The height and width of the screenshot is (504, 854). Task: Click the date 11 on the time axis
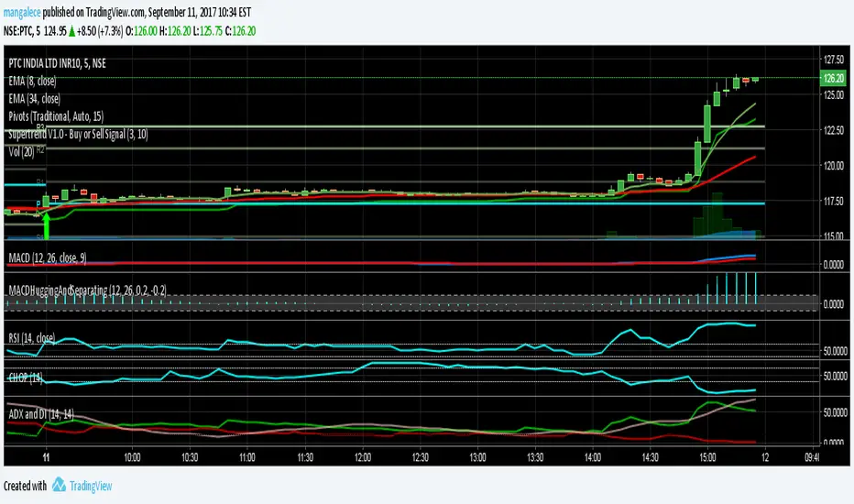[x=47, y=457]
